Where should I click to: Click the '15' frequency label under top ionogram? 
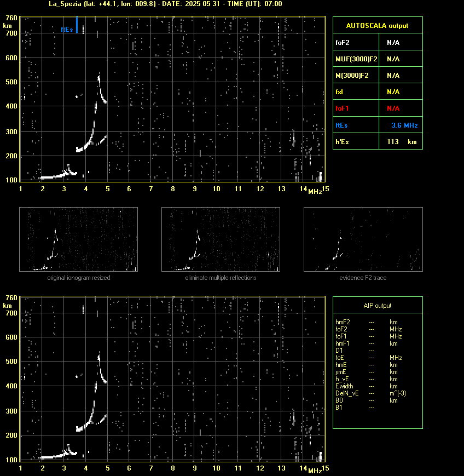(x=326, y=189)
